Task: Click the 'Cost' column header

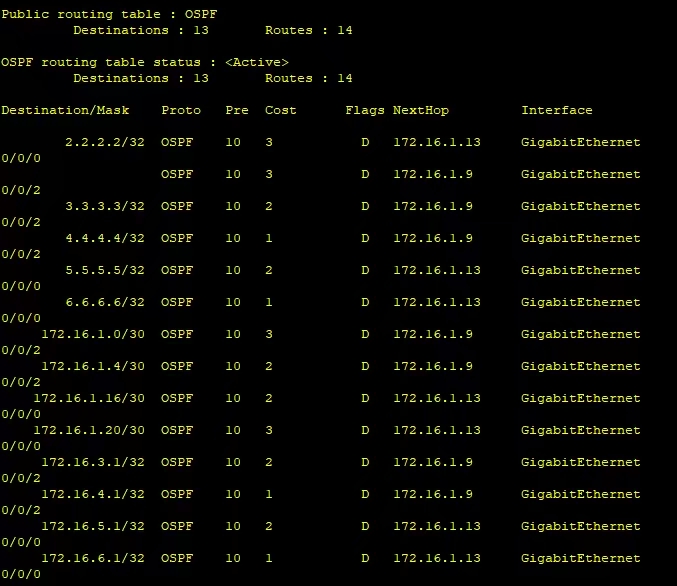Action: (281, 111)
